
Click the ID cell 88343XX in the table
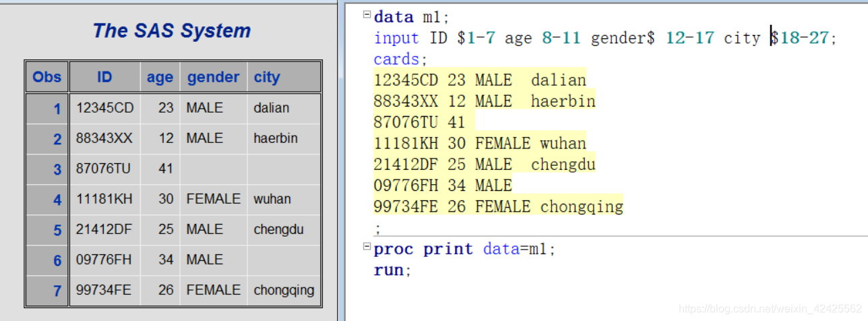coord(104,138)
